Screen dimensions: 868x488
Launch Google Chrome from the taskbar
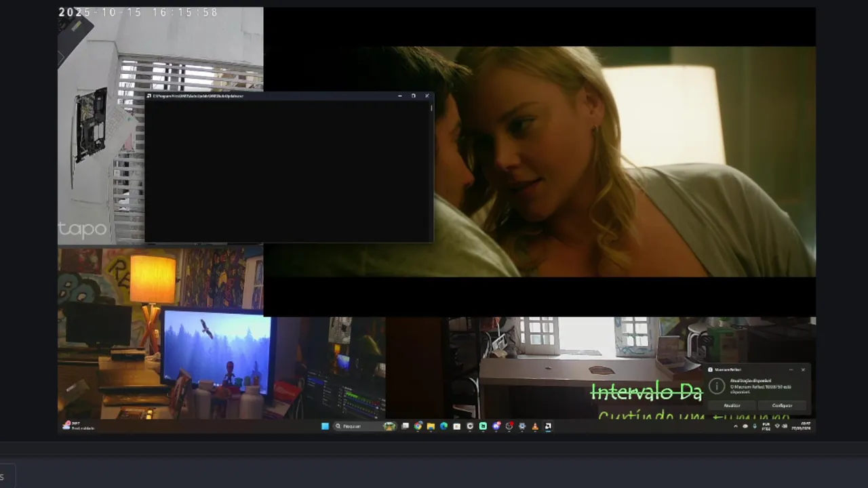click(418, 426)
